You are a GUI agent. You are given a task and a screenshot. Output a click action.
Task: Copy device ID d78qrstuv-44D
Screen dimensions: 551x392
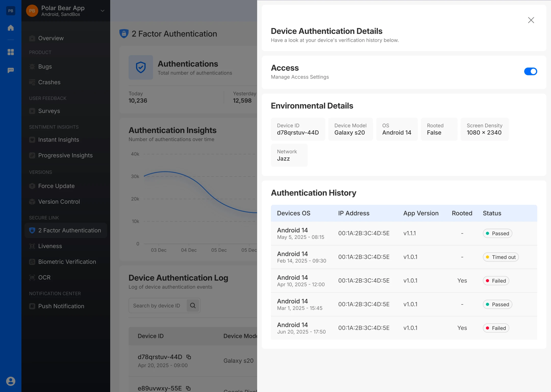pyautogui.click(x=189, y=357)
